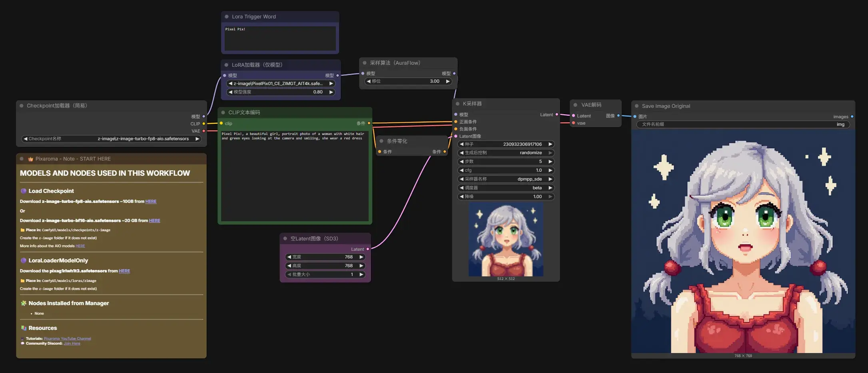Image resolution: width=868 pixels, height=373 pixels.
Task: Collapse the 空Latent图像 (SD3) node dot
Action: coord(285,238)
